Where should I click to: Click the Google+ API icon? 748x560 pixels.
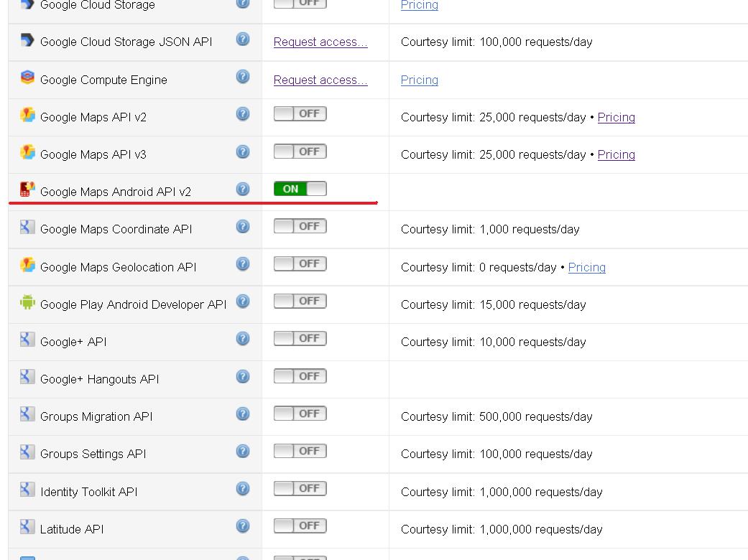[x=26, y=339]
